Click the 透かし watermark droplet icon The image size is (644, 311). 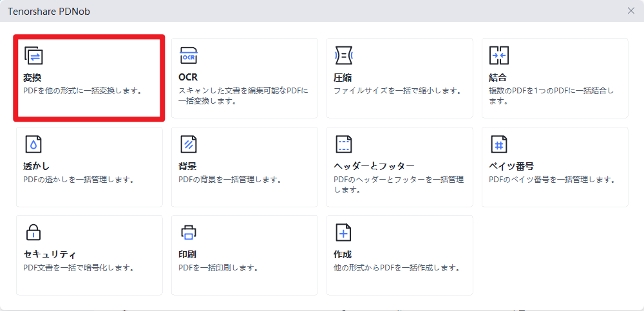click(x=33, y=144)
